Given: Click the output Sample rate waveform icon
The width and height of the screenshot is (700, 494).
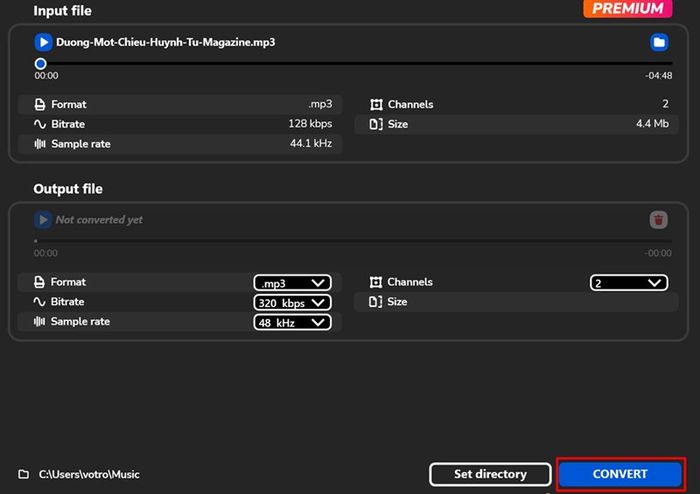Looking at the screenshot, I should [x=39, y=321].
